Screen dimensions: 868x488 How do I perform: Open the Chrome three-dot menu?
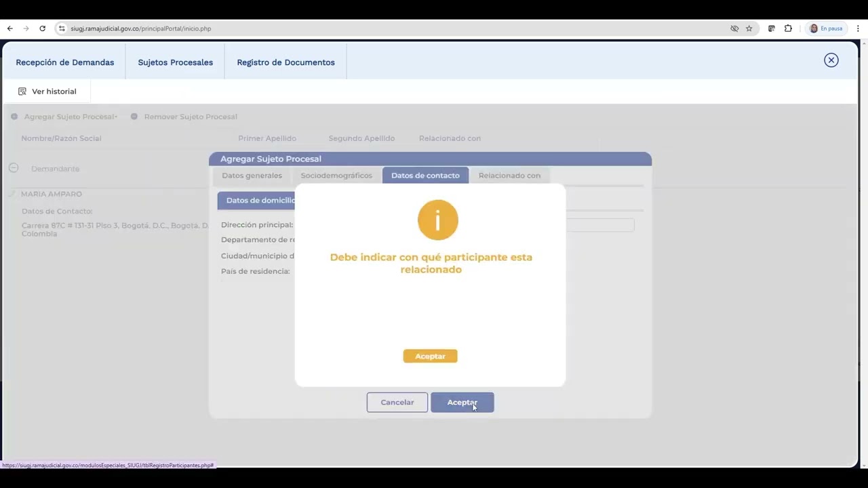point(858,28)
